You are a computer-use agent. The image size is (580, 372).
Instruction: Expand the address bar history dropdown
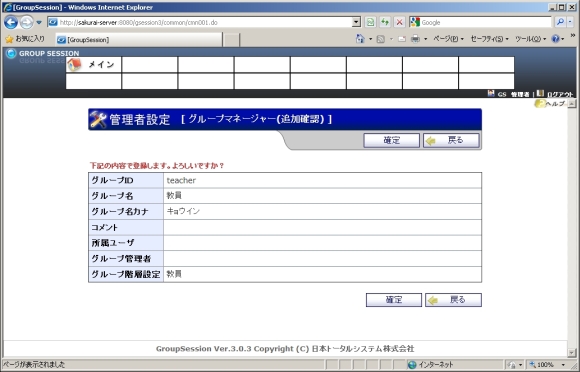point(356,22)
